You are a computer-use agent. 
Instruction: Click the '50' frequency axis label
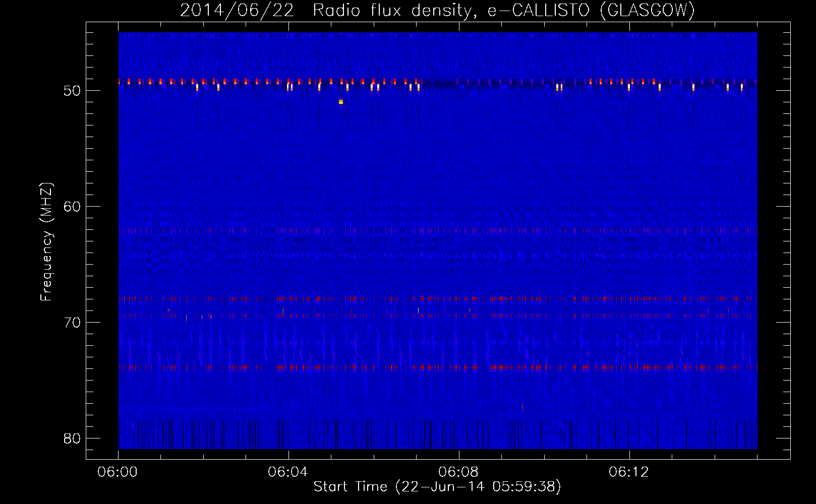pyautogui.click(x=72, y=91)
